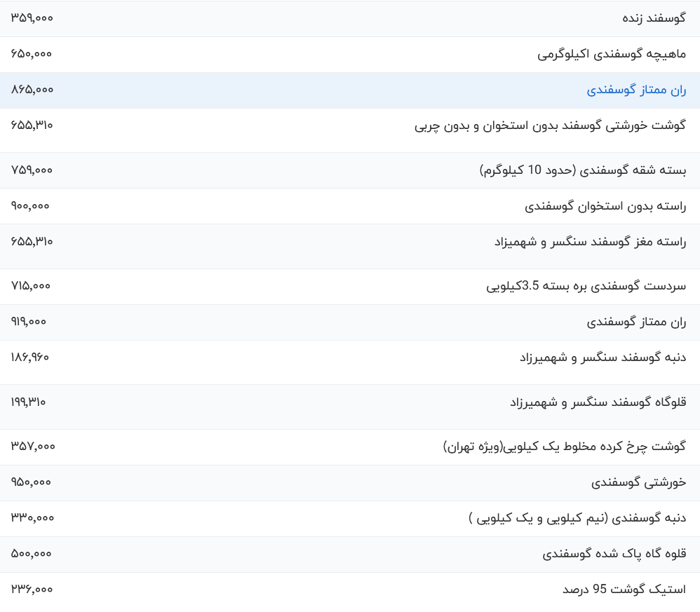This screenshot has height=612, width=700.
Task: Select بسته شقه گوسفندی (حدود 10 کیلوگرم)
Action: (x=583, y=170)
